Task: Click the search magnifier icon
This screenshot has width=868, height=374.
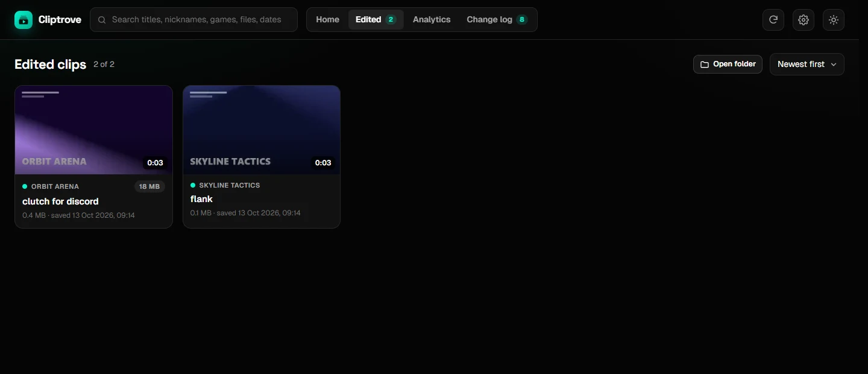Action: [x=102, y=20]
